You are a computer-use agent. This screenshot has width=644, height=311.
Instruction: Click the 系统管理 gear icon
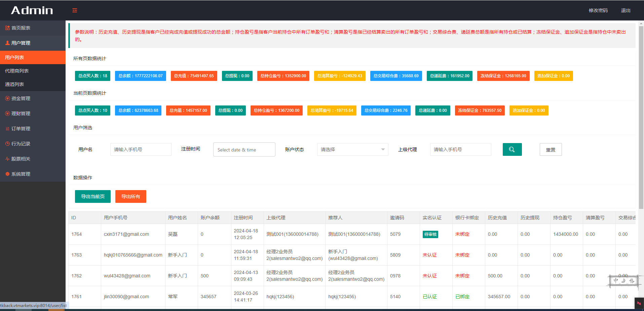[x=7, y=174]
